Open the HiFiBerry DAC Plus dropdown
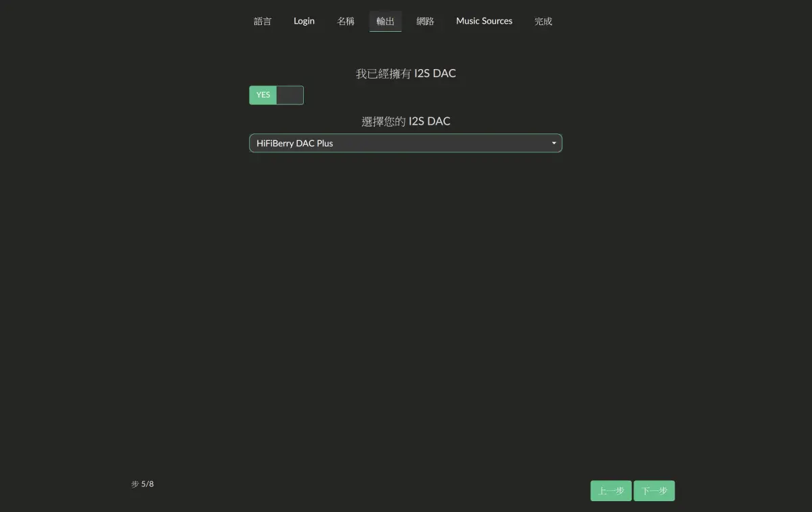 click(405, 143)
